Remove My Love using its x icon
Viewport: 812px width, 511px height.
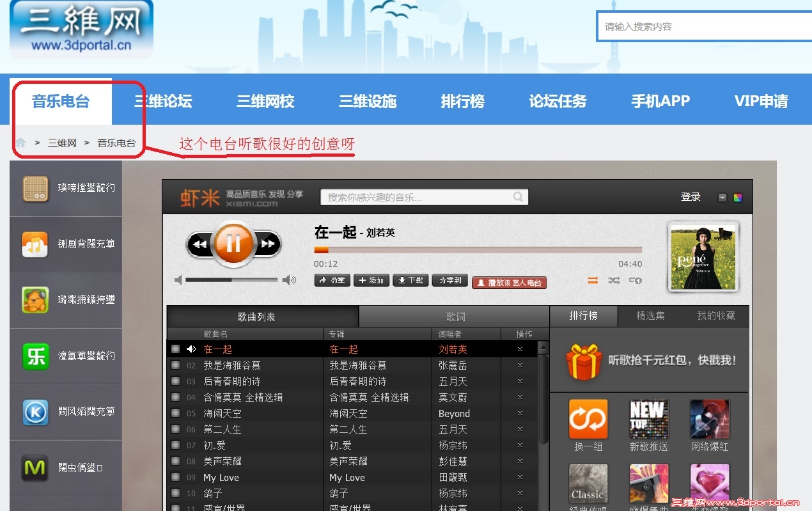click(x=520, y=477)
